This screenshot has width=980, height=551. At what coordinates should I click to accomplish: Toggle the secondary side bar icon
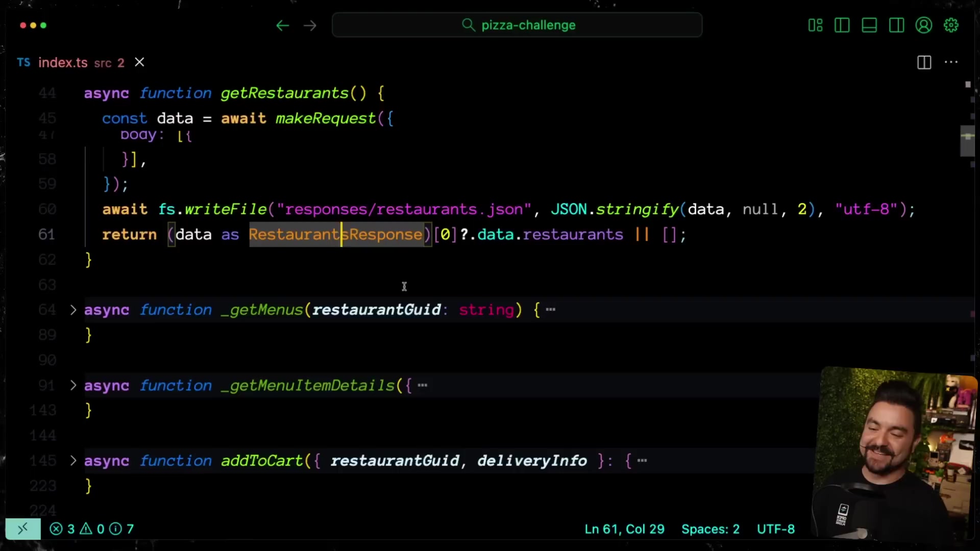pos(896,25)
